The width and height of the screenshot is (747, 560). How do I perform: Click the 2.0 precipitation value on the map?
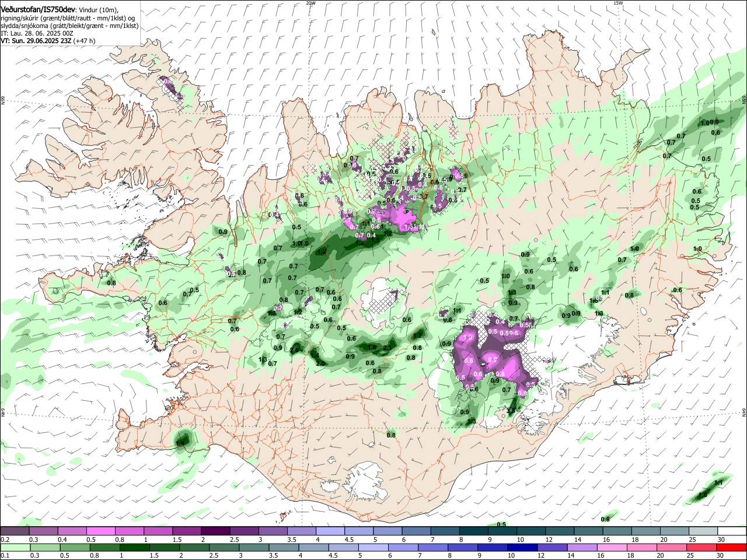click(x=320, y=363)
